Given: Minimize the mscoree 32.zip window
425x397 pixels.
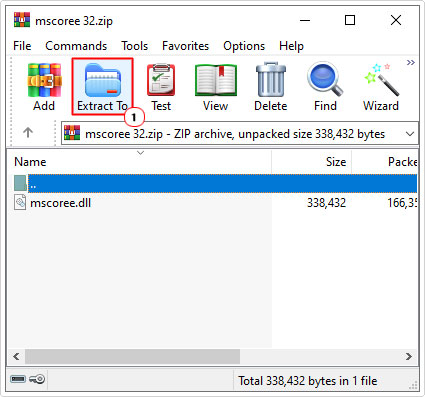Looking at the screenshot, I should click(305, 21).
